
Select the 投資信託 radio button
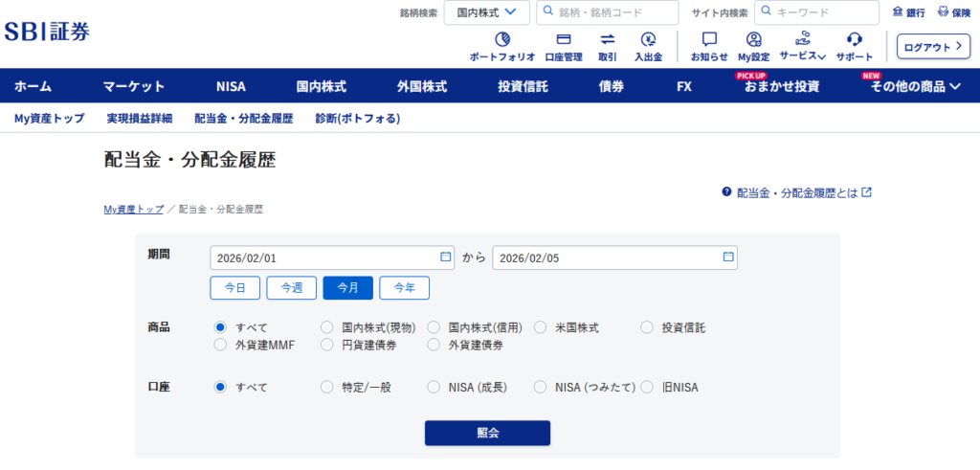(646, 327)
